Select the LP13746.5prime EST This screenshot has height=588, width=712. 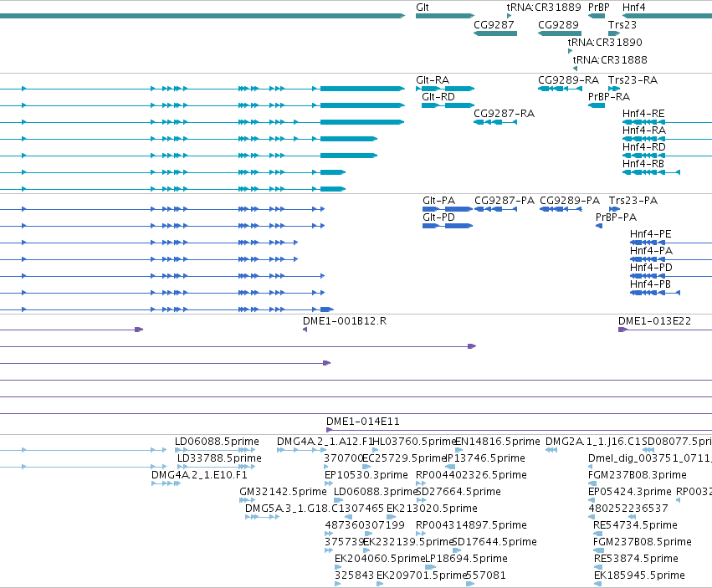point(450,467)
